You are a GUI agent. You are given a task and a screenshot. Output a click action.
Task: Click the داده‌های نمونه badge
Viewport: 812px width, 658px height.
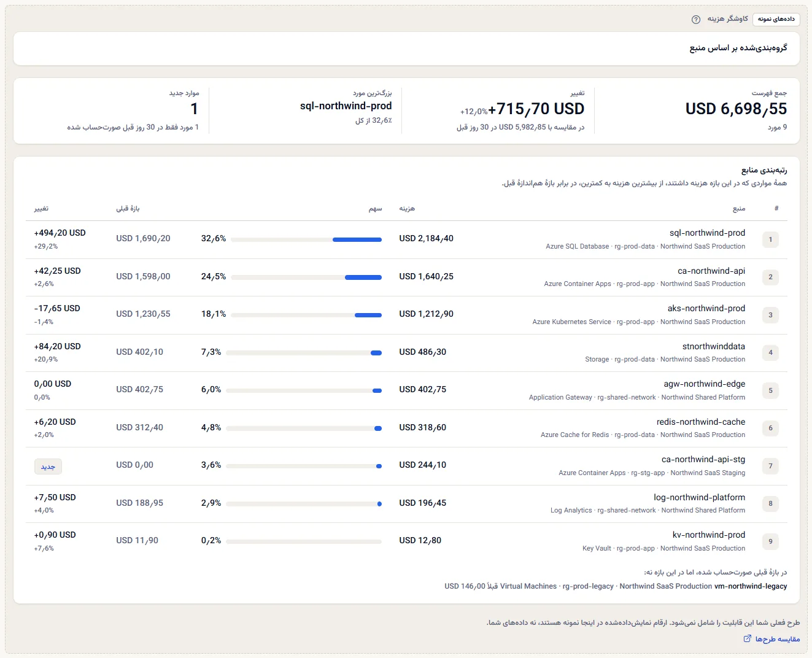tap(776, 19)
